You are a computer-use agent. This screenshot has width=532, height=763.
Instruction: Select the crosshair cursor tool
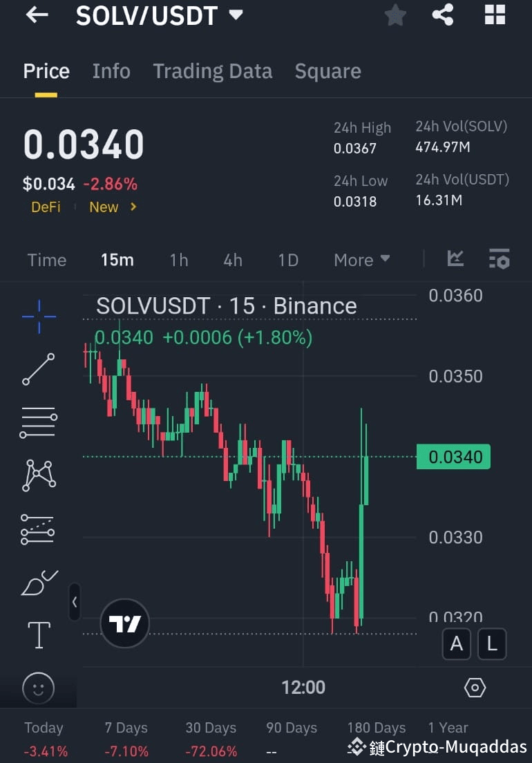point(38,316)
